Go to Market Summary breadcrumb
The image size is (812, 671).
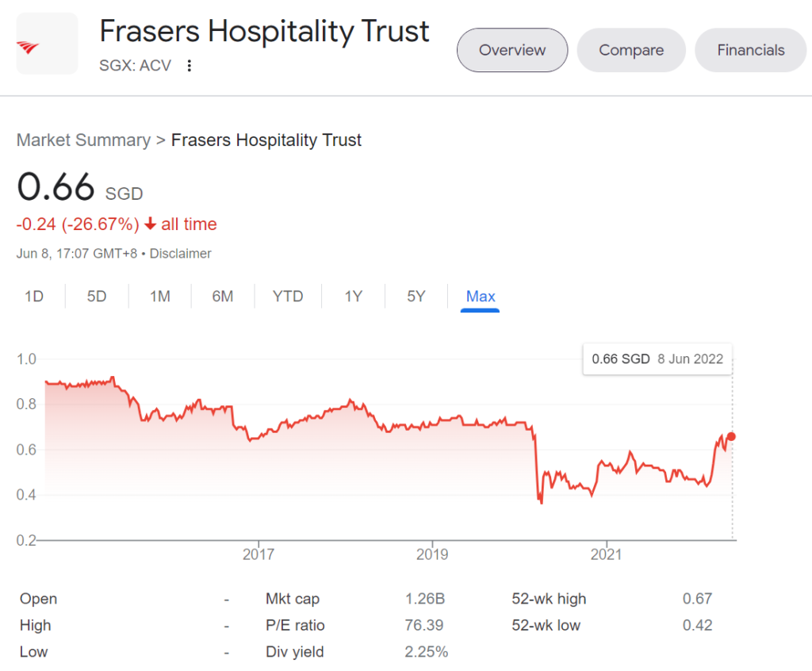[x=83, y=140]
